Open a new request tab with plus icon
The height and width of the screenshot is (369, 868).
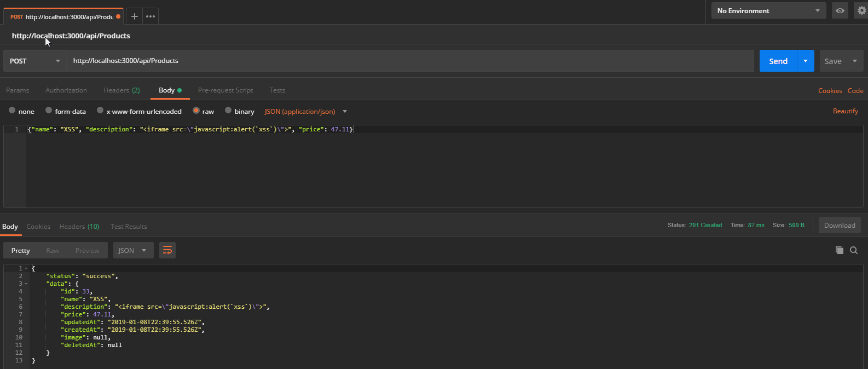point(134,16)
